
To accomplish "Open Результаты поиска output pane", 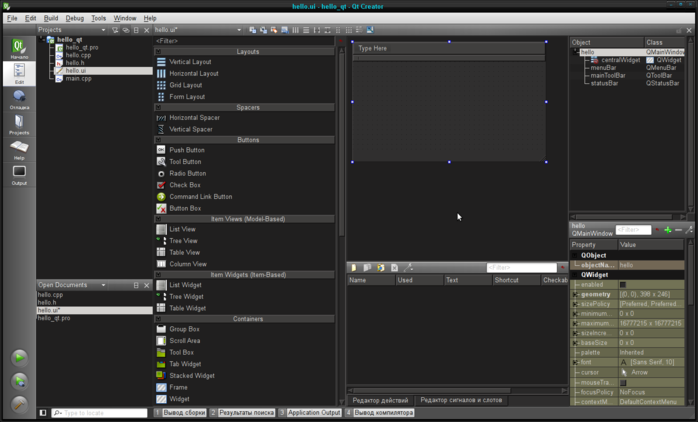I will pos(242,413).
